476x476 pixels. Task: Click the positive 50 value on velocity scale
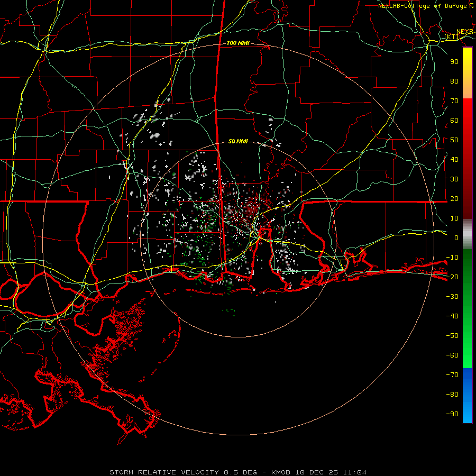click(454, 140)
